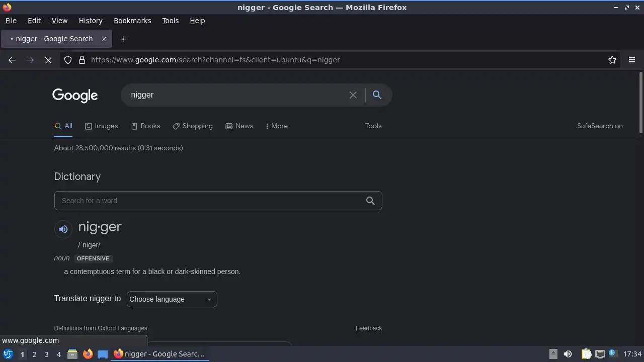The width and height of the screenshot is (644, 362).
Task: Expand the More search categories menu
Action: point(277,126)
